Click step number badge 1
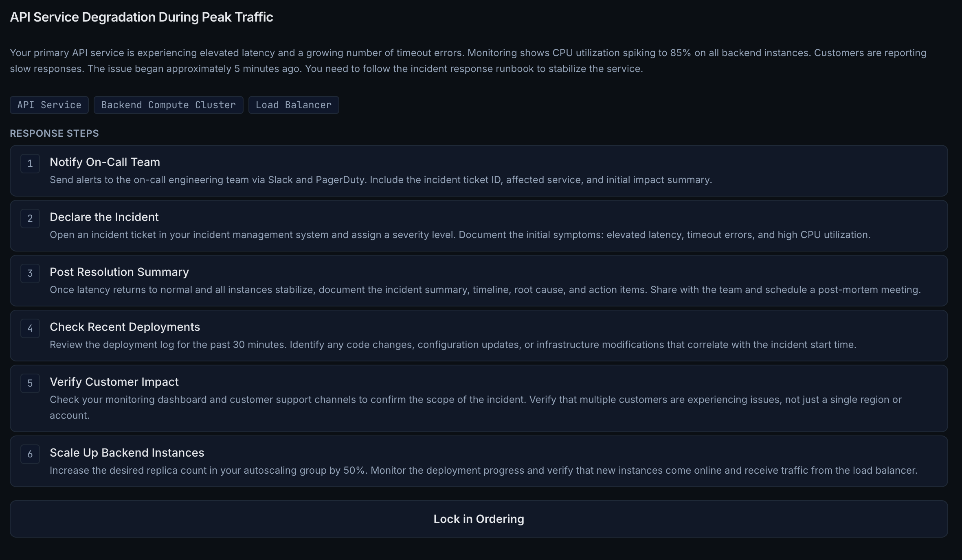Screen dimensions: 962x560 30,163
